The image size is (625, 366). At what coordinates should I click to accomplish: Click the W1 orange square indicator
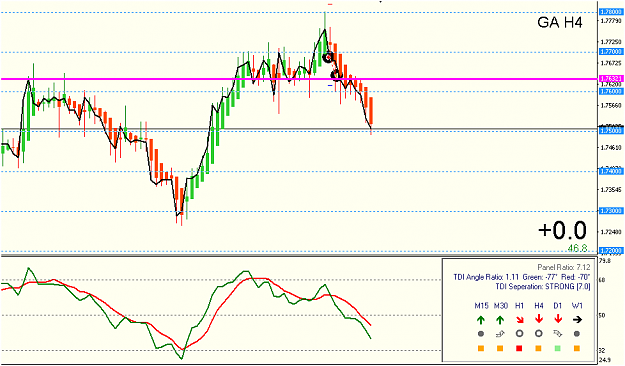point(577,348)
